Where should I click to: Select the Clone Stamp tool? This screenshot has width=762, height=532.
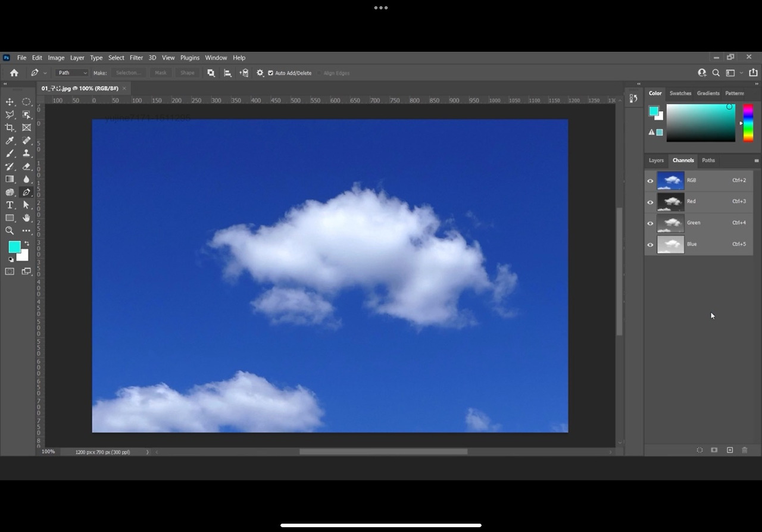pyautogui.click(x=26, y=154)
